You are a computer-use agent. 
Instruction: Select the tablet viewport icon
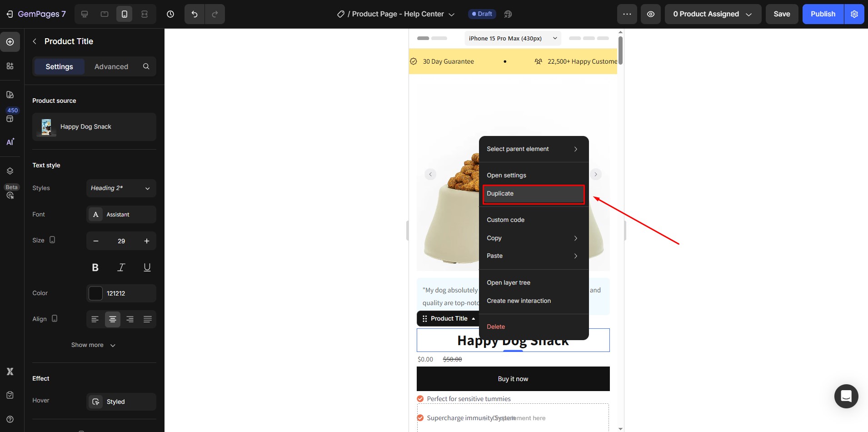click(105, 14)
